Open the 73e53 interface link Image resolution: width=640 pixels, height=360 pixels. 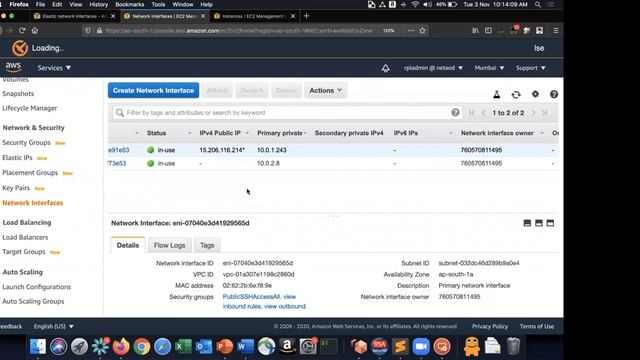(117, 163)
